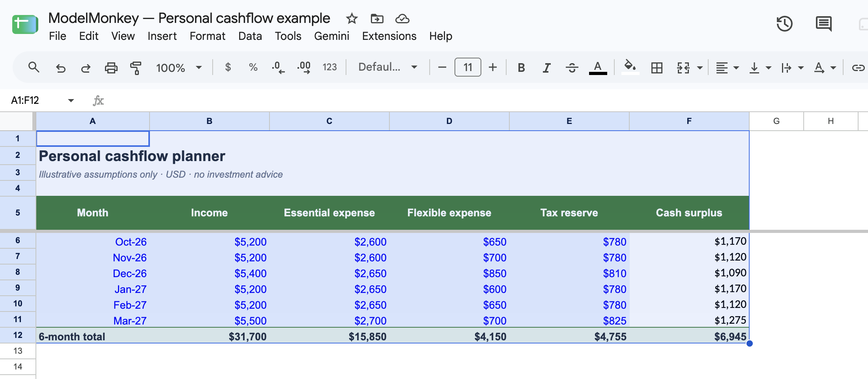Screen dimensions: 868x379
Task: Undo the last action
Action: click(60, 68)
